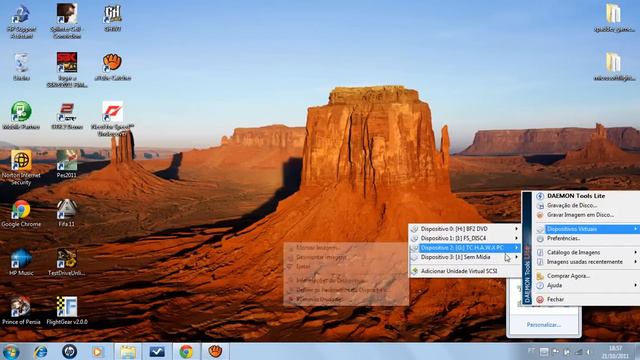The width and height of the screenshot is (640, 360).
Task: Select Gravação de Disco menu entry
Action: tap(571, 205)
